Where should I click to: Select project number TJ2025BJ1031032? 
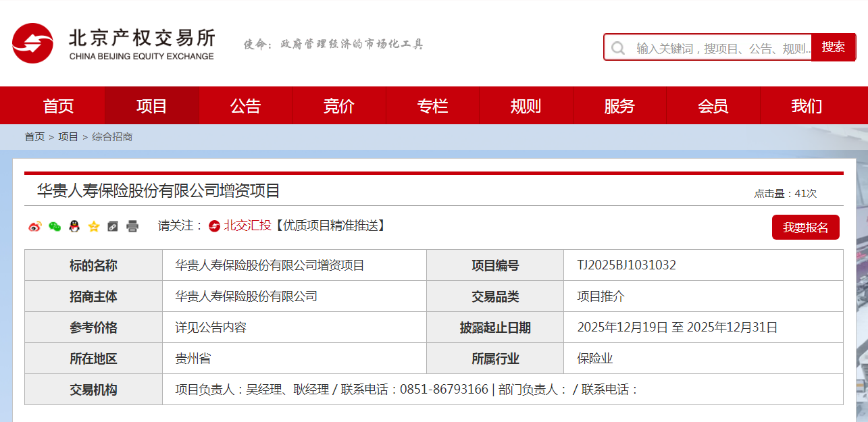pyautogui.click(x=627, y=265)
